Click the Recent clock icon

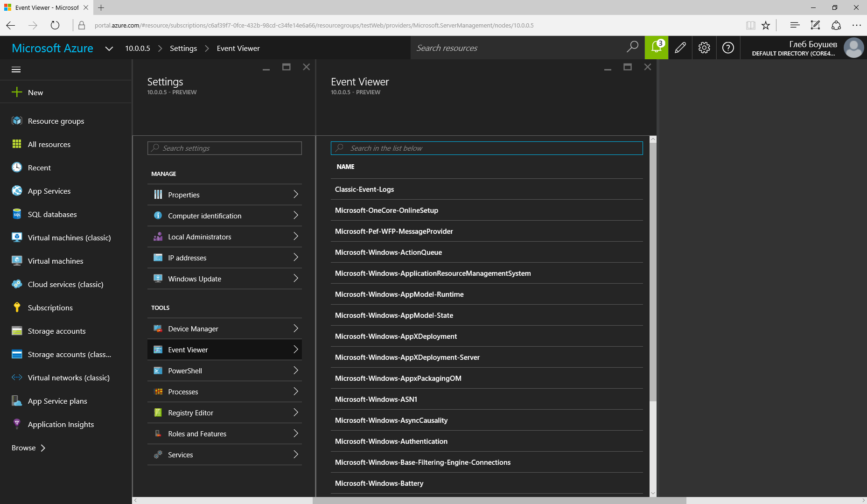point(17,168)
